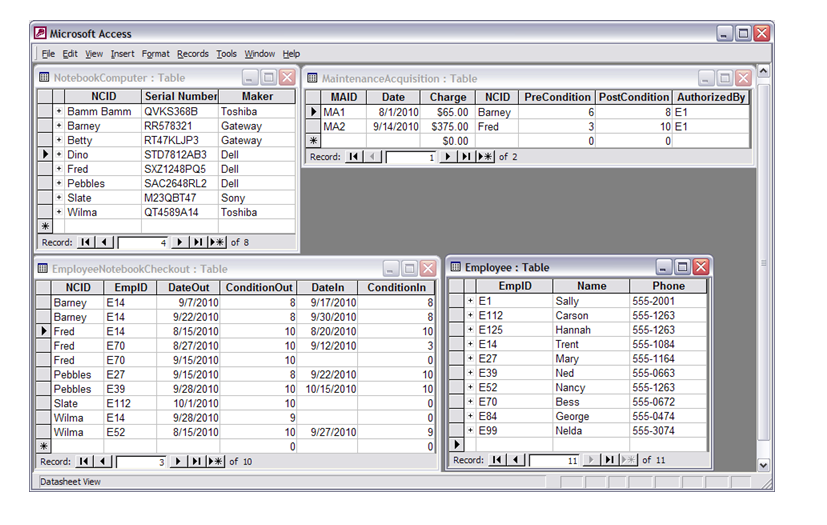
Task: Select the Phone column header
Action: point(668,286)
